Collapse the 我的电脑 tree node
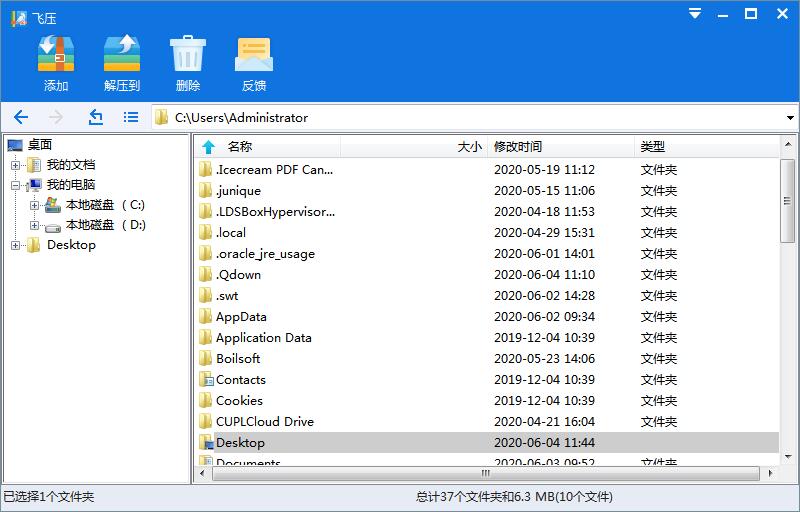Viewport: 800px width, 512px height. (x=16, y=185)
